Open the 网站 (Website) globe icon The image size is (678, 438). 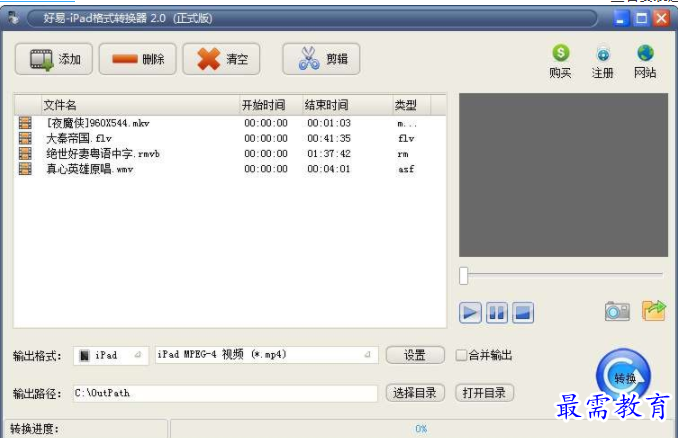tap(645, 53)
